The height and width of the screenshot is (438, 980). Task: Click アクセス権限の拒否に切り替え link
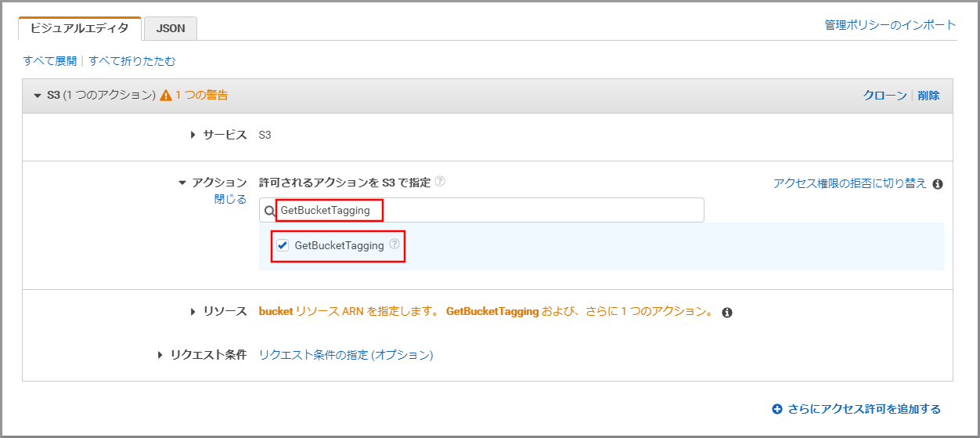[x=850, y=183]
